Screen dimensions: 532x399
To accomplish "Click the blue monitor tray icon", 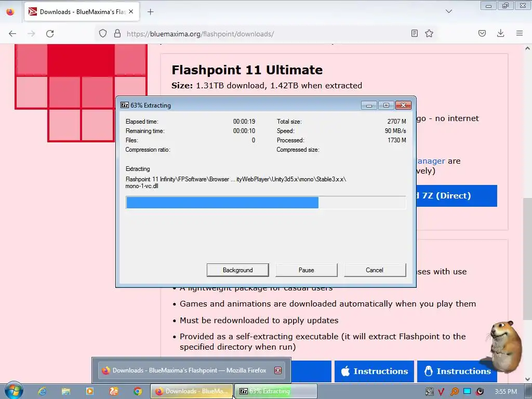I will pyautogui.click(x=467, y=391).
